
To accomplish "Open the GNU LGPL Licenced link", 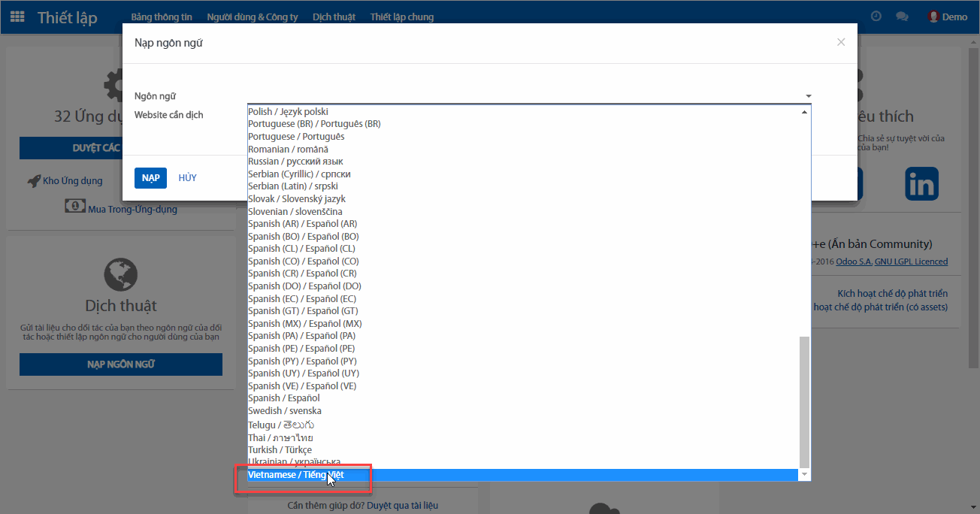I will [x=911, y=262].
